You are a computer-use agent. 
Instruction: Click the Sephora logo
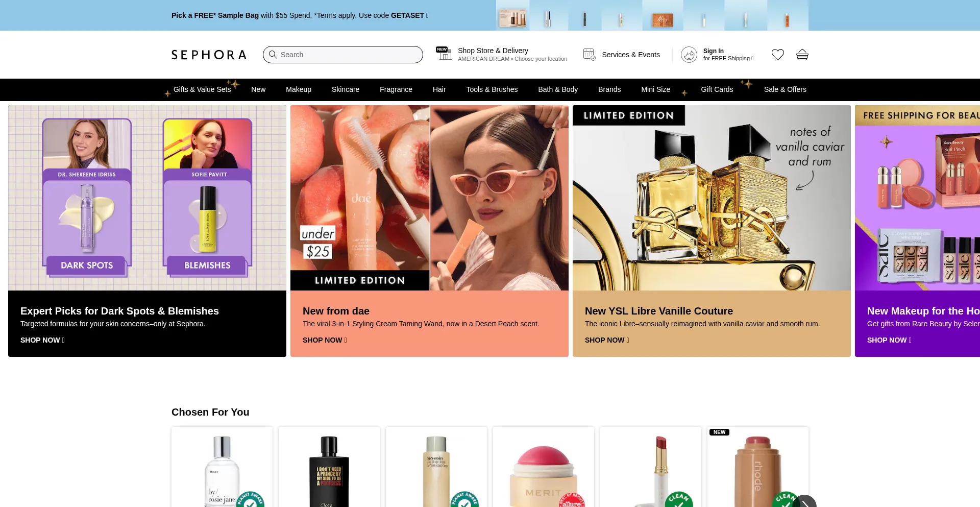point(209,55)
